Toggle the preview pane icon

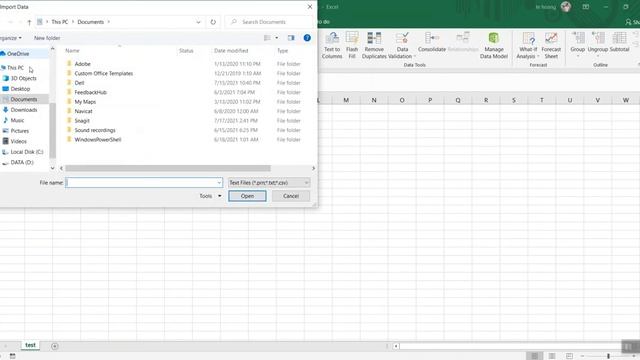291,38
